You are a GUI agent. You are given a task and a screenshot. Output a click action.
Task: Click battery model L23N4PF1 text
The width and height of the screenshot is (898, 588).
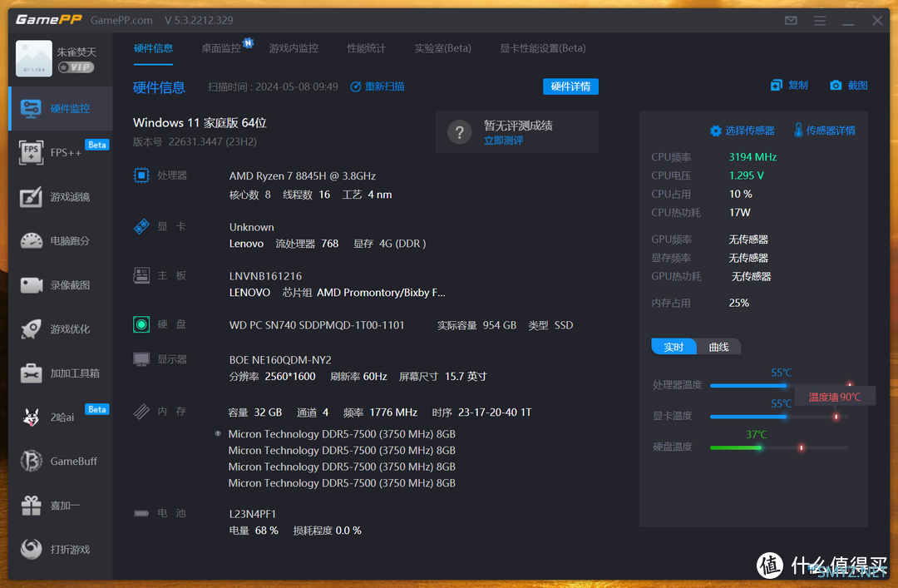pyautogui.click(x=253, y=514)
